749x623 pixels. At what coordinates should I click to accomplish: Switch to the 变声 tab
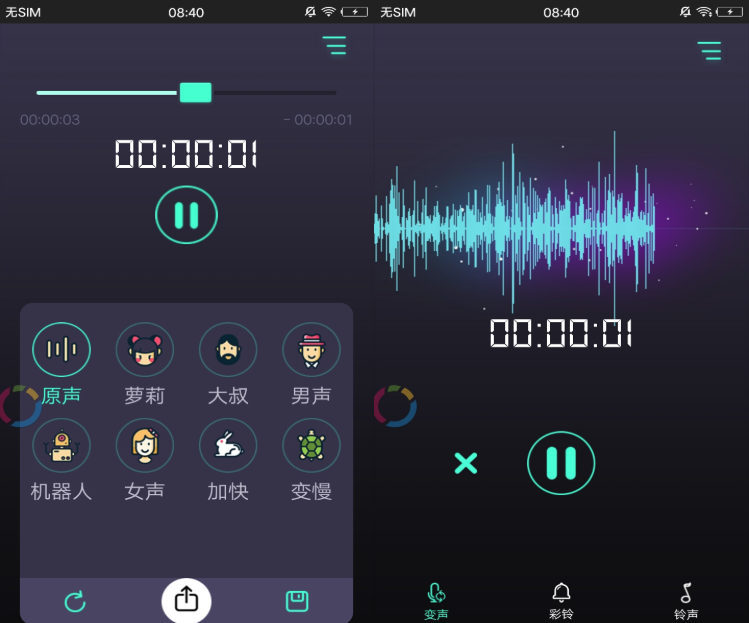[x=436, y=601]
